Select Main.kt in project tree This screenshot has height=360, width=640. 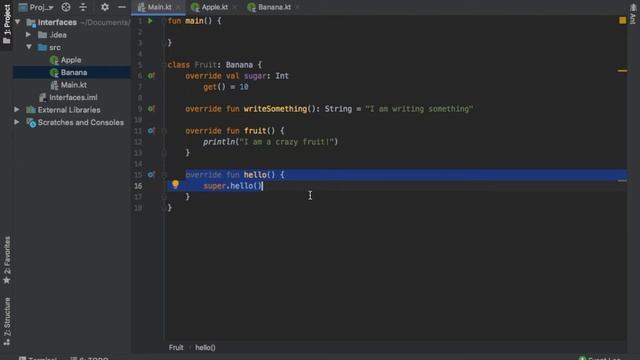(x=73, y=85)
